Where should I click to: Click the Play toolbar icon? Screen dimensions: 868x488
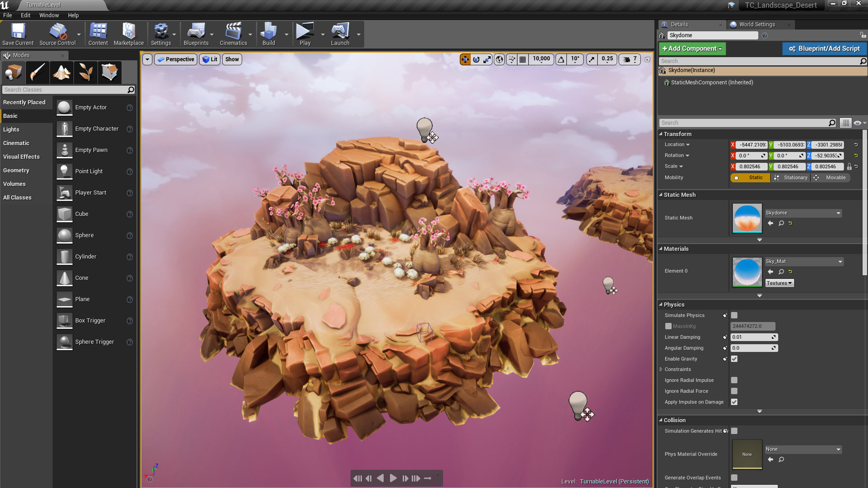305,34
